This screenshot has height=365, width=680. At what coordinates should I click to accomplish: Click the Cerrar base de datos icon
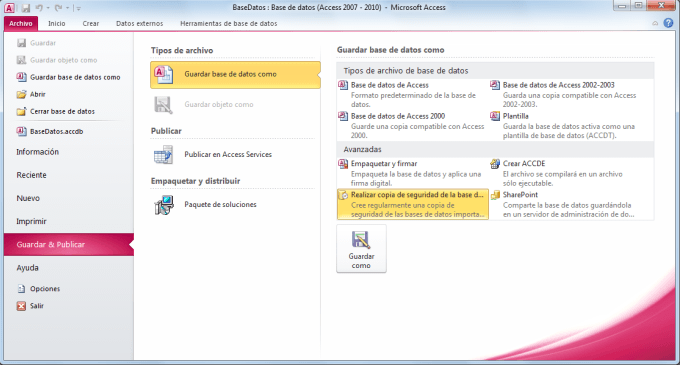pos(21,111)
